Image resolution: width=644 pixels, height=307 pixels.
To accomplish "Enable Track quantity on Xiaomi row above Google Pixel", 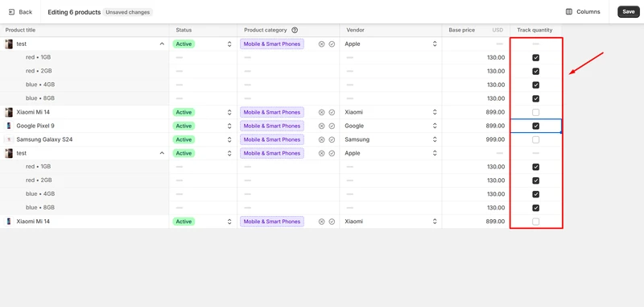I will [x=535, y=112].
